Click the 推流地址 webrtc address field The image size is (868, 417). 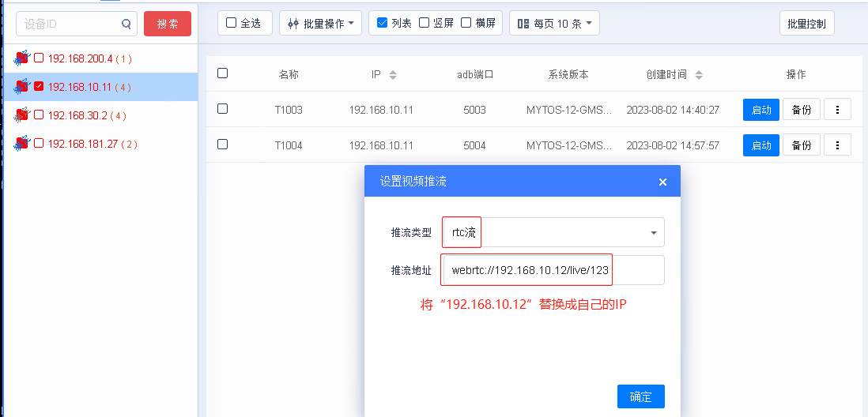tap(553, 270)
